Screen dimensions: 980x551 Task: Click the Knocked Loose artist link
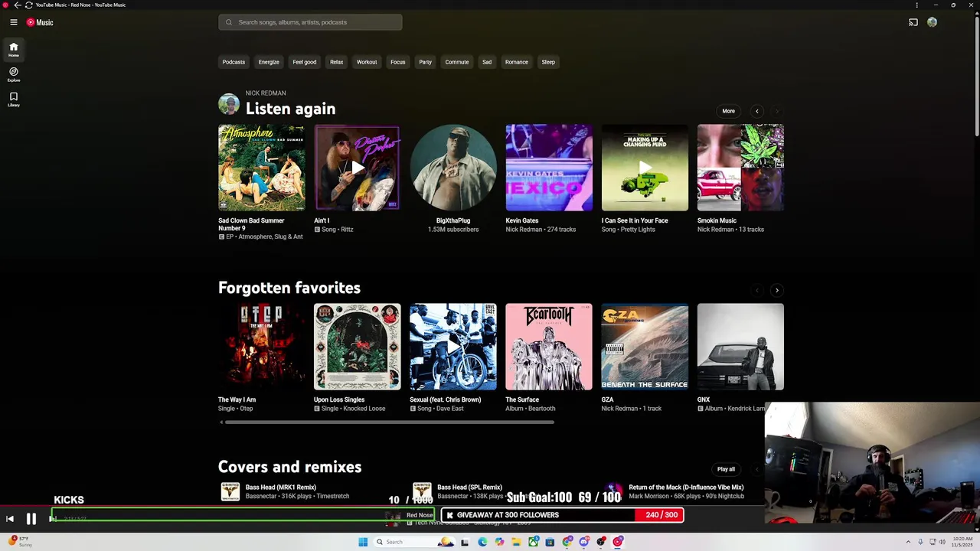point(364,409)
